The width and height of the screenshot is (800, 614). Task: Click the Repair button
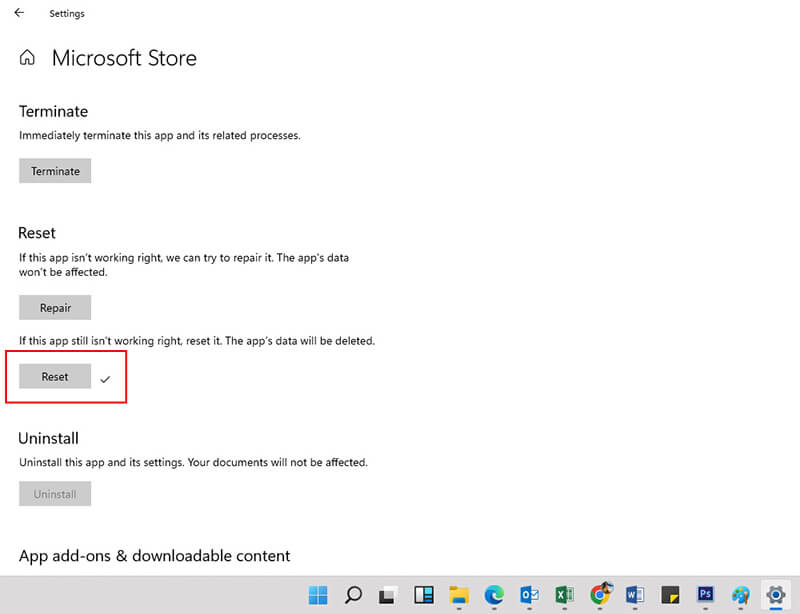[x=55, y=307]
